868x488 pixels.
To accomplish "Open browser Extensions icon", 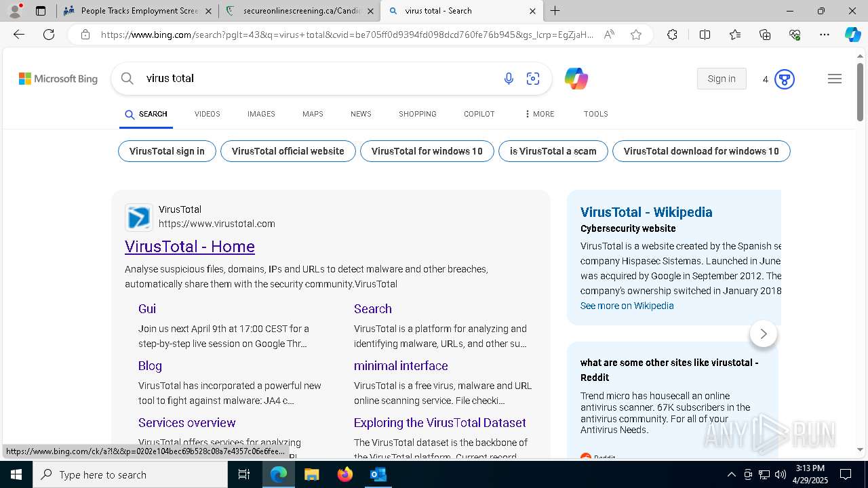I will pos(672,35).
